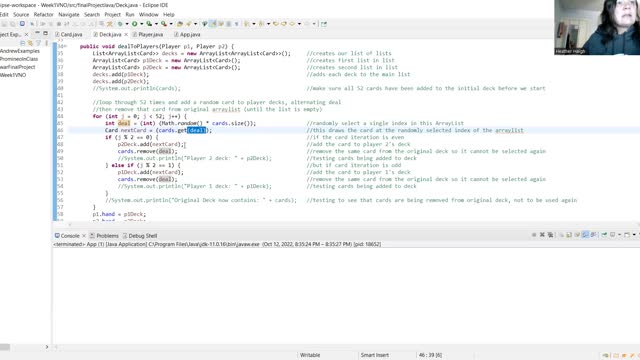Viewport: 640px width, 360px height.
Task: Click the Open Perspective icon in toolbar
Action: (x=324, y=24)
